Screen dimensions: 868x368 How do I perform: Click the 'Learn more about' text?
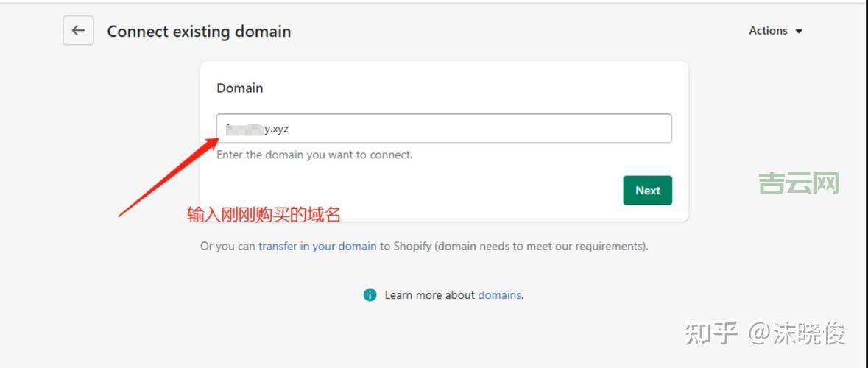pos(429,295)
